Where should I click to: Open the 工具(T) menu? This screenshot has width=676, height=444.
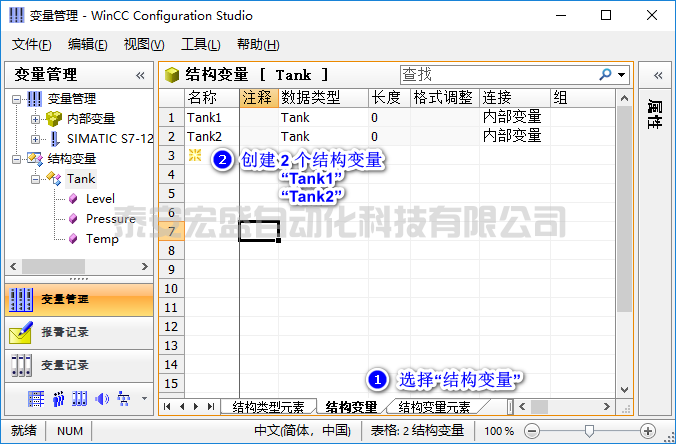[x=200, y=44]
